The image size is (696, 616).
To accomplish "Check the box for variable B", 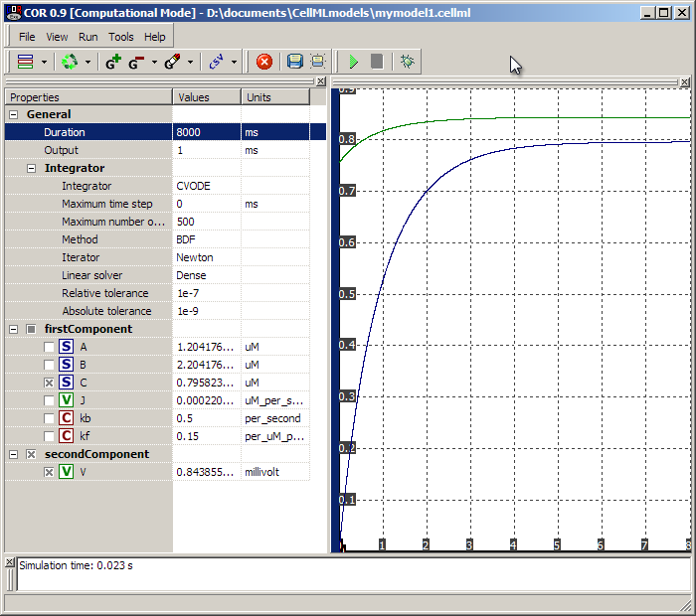I will point(49,365).
